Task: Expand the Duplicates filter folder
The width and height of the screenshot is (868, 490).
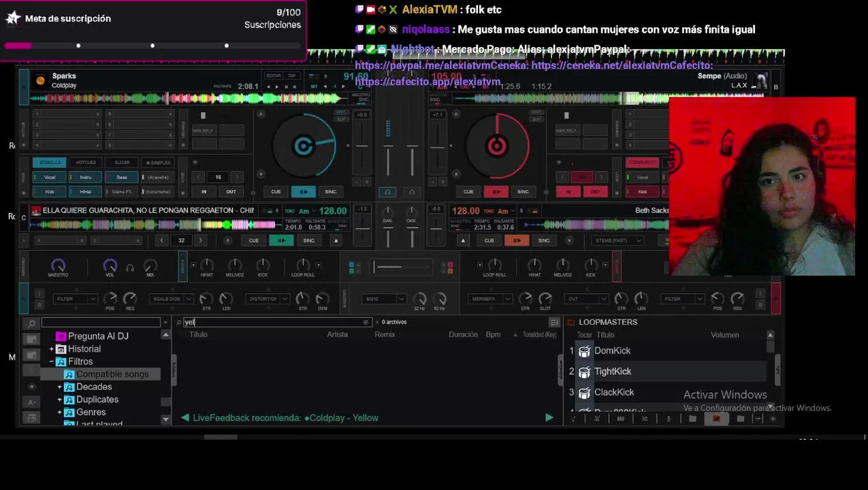Action: (x=59, y=399)
